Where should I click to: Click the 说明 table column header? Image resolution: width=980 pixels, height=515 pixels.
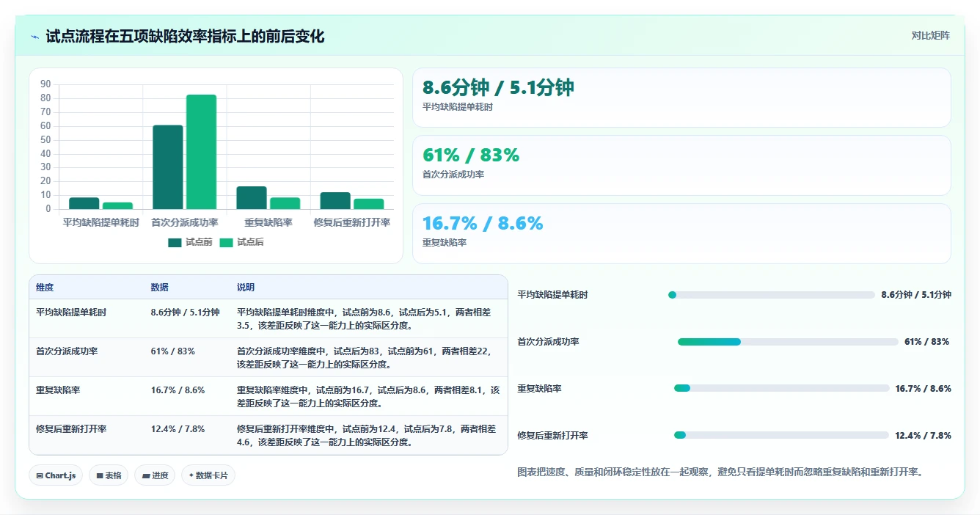[246, 288]
